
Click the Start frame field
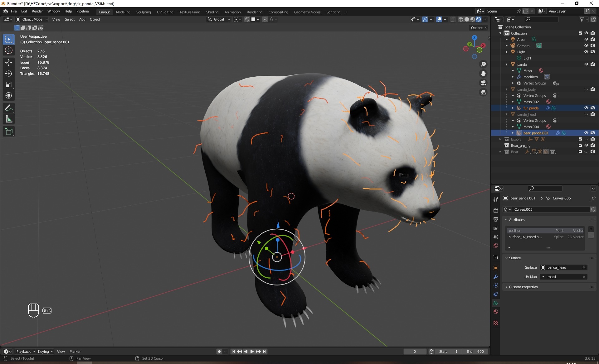pos(448,352)
